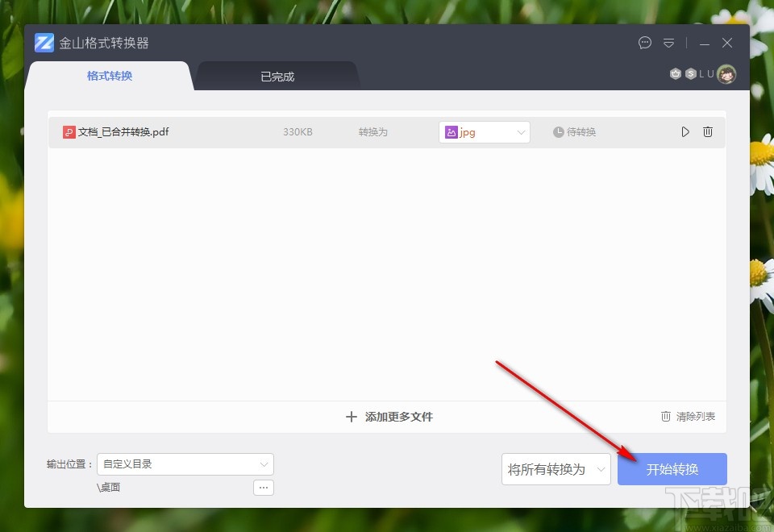This screenshot has width=774, height=532.
Task: Open the feedback message bubble icon
Action: [x=644, y=43]
